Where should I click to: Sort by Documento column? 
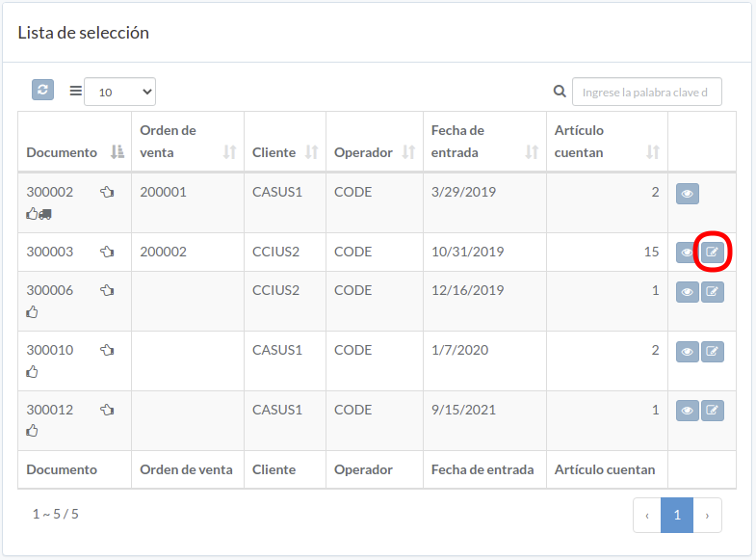tap(75, 142)
